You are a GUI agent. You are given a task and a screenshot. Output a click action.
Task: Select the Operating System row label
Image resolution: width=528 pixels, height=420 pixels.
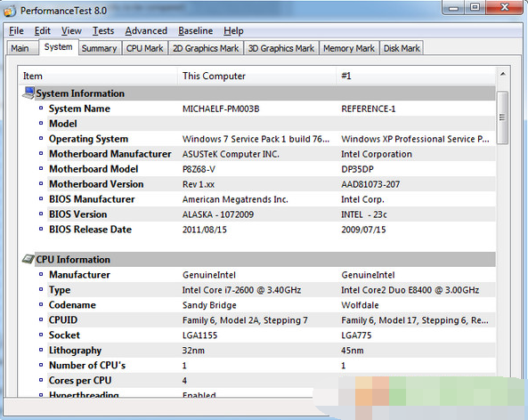click(88, 139)
